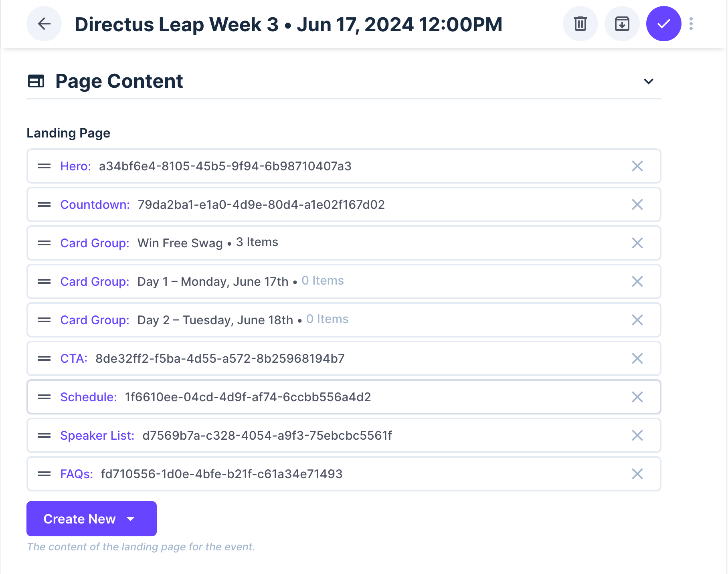Remove the Countdown block from the list
Image resolution: width=728 pixels, height=574 pixels.
tap(637, 204)
